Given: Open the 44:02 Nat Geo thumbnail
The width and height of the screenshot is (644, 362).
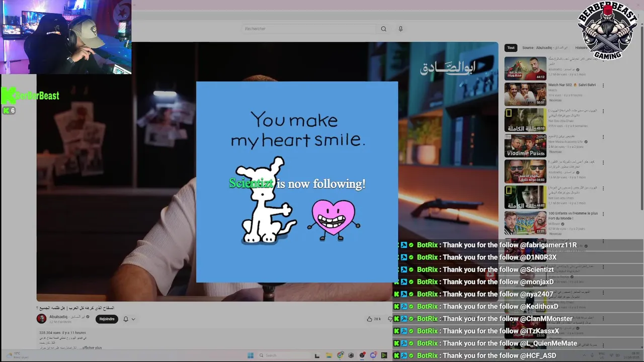Looking at the screenshot, I should coord(525,197).
